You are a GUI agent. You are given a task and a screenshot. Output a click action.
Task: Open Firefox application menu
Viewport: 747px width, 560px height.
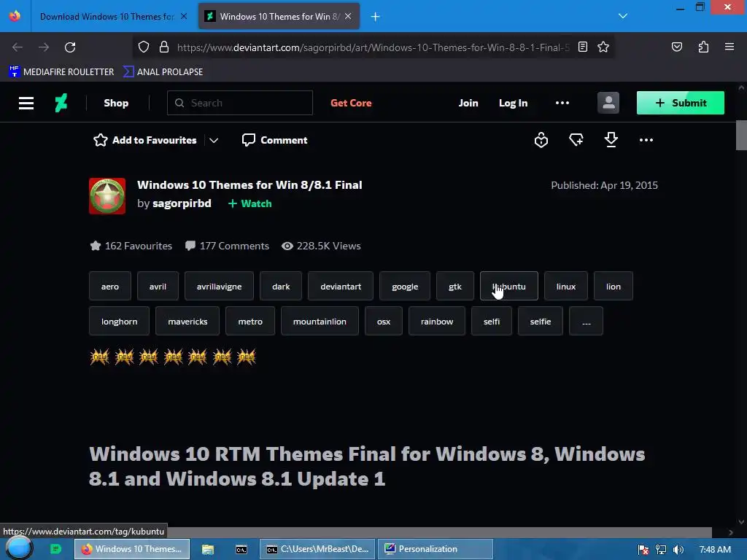coord(729,47)
